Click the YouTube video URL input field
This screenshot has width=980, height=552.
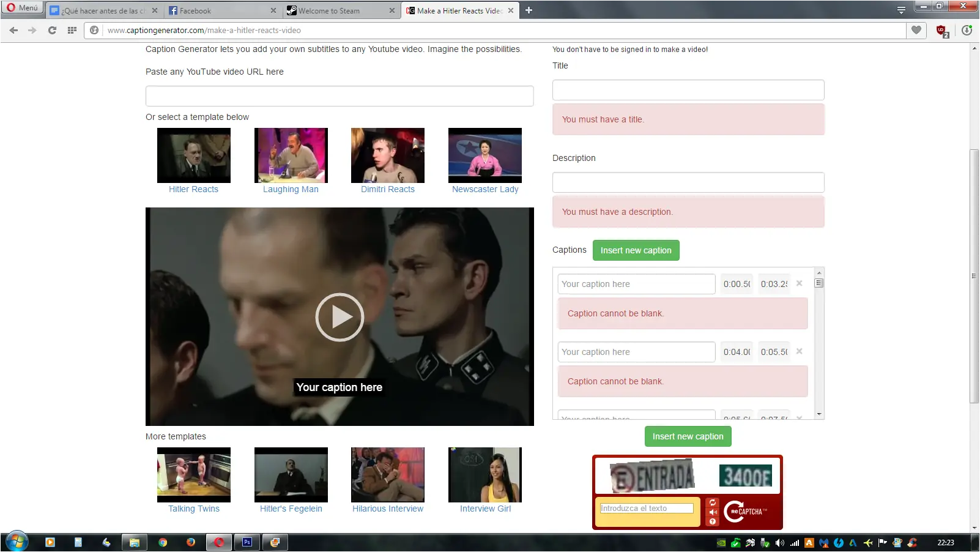[x=340, y=96]
